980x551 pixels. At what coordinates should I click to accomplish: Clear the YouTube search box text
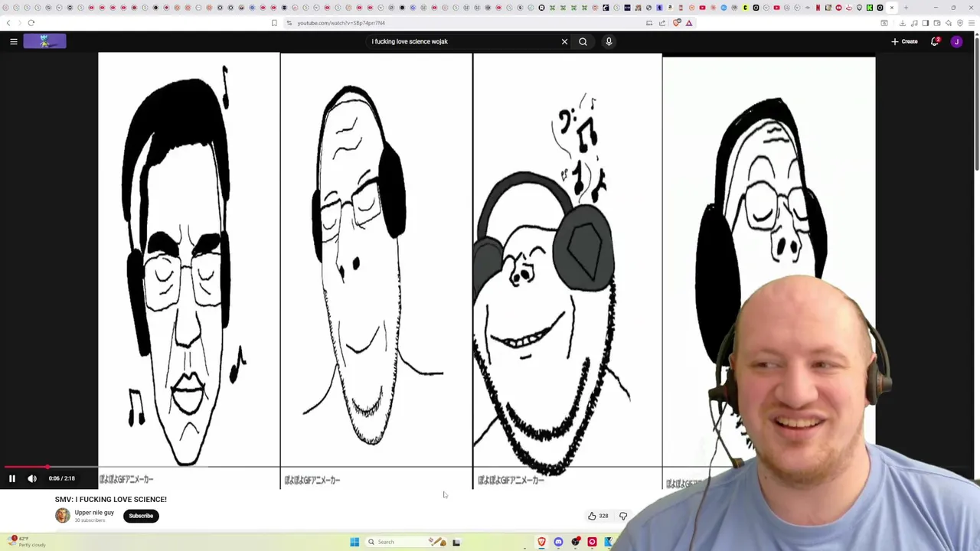[564, 41]
